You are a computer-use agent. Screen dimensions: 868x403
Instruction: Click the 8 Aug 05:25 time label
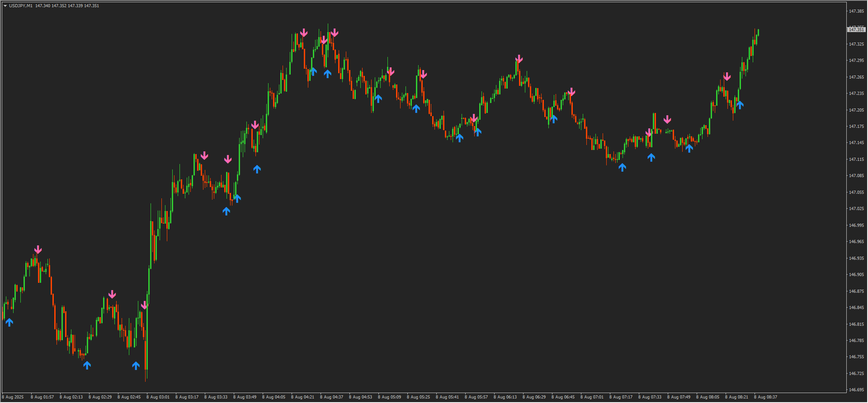point(418,398)
